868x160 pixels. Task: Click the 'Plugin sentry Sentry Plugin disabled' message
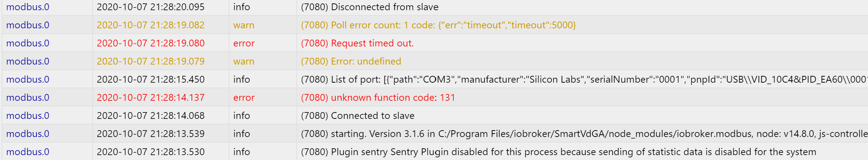pos(558,152)
